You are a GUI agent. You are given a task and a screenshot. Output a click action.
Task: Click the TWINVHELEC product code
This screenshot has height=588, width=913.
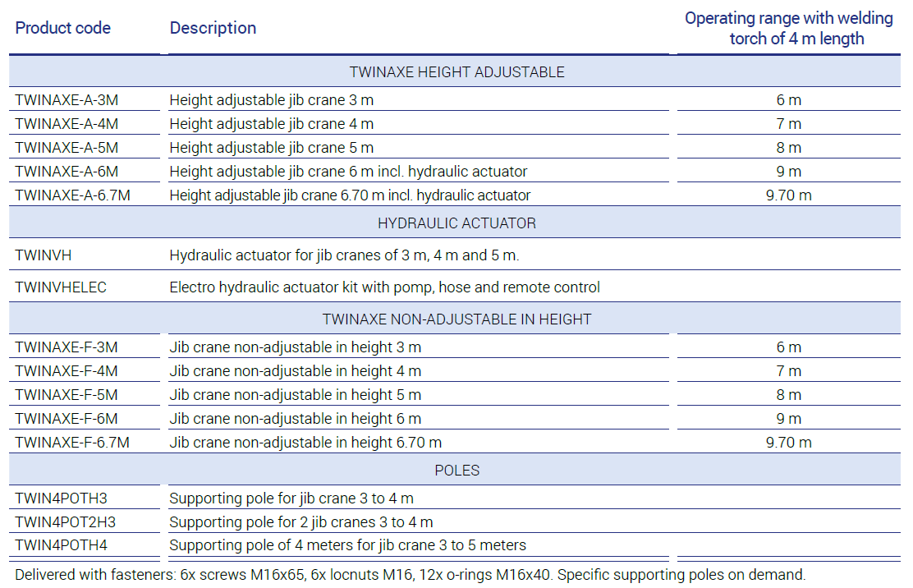point(61,287)
